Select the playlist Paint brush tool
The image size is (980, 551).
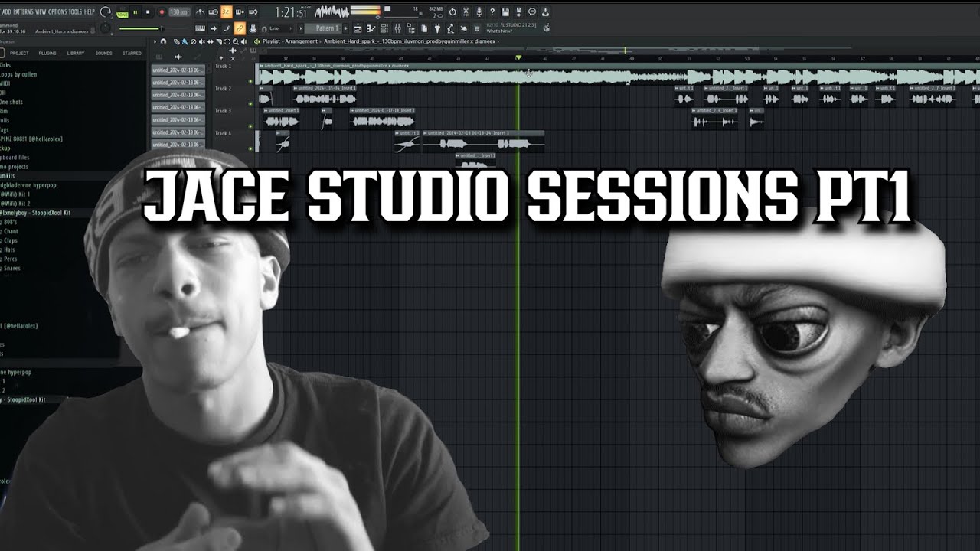tap(185, 41)
